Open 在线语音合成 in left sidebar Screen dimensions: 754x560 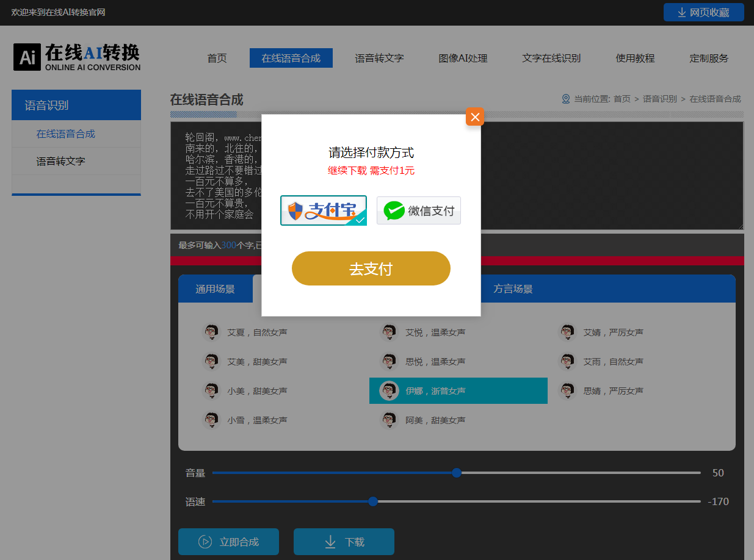click(x=65, y=134)
